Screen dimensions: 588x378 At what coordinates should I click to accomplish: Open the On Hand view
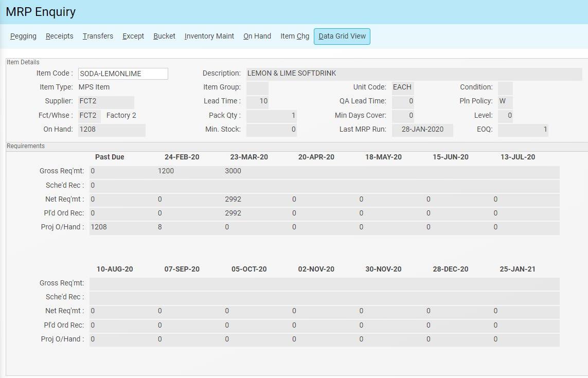tap(257, 37)
